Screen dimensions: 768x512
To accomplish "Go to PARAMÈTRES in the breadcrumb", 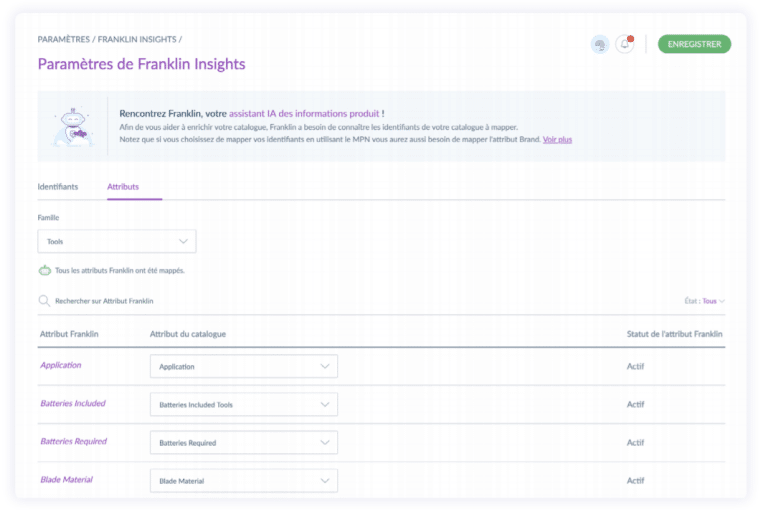I will (x=63, y=39).
